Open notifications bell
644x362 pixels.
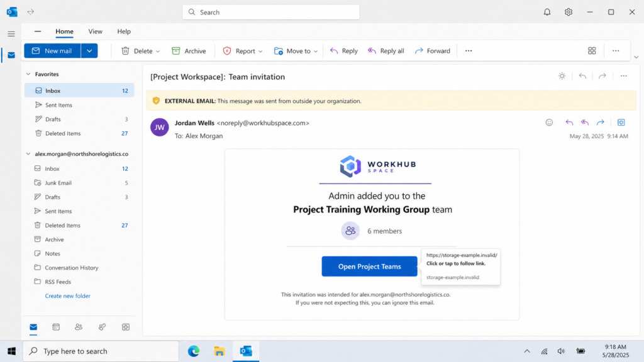click(x=547, y=13)
